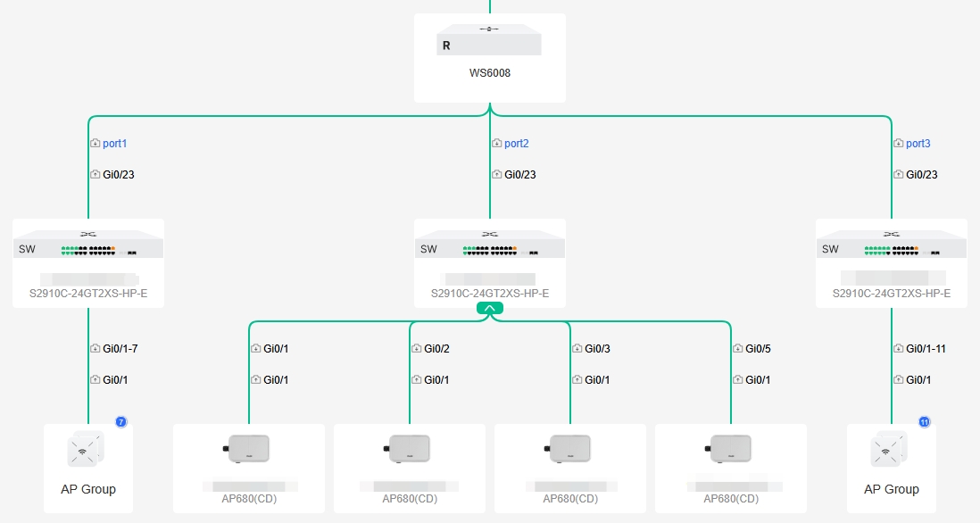
Task: Click the Gi0/23 label below port1
Action: pyautogui.click(x=119, y=174)
